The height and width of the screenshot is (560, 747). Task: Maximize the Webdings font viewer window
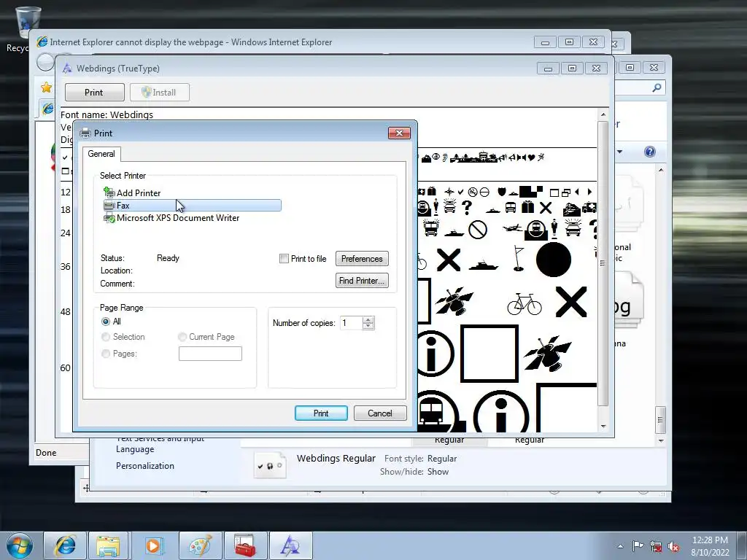tap(572, 69)
